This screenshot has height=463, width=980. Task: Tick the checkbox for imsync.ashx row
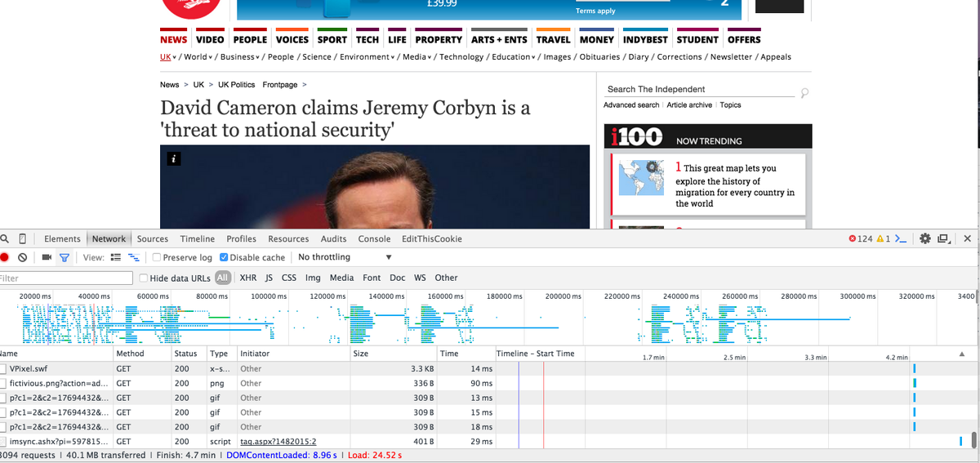point(3,441)
